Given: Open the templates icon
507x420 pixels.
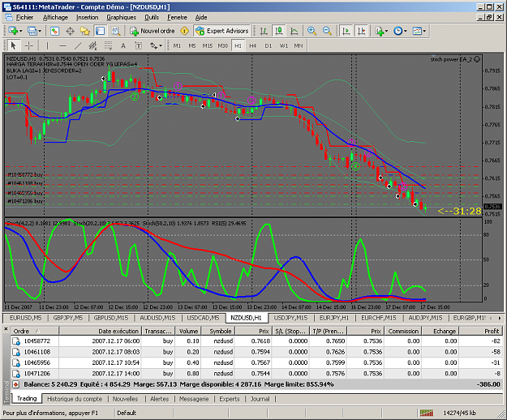Looking at the screenshot, I should [x=417, y=31].
